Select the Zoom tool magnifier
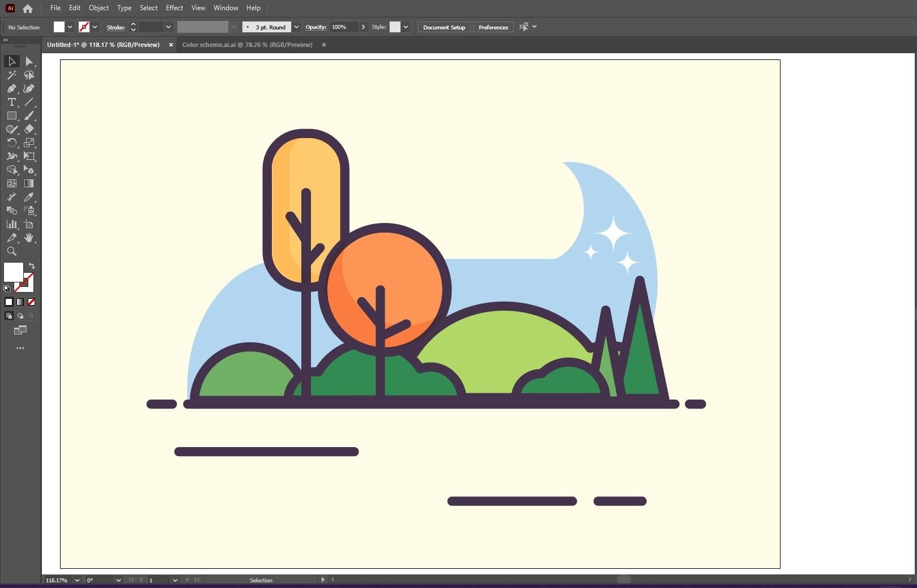The width and height of the screenshot is (917, 588). point(11,251)
